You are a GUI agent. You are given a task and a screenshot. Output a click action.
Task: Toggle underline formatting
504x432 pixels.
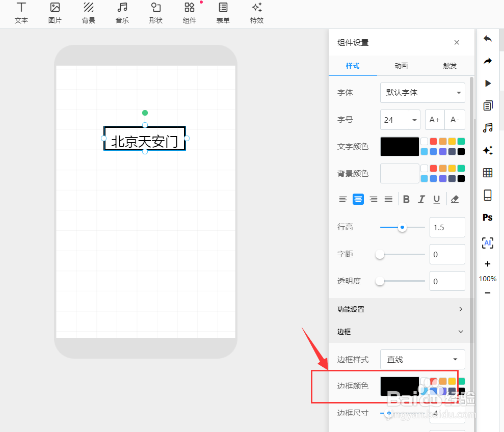pos(437,199)
